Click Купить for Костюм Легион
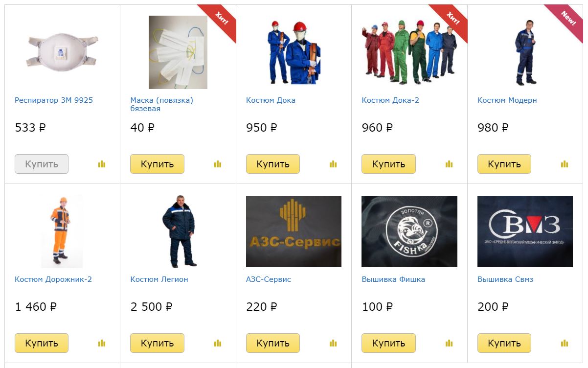The image size is (588, 368). [x=157, y=343]
